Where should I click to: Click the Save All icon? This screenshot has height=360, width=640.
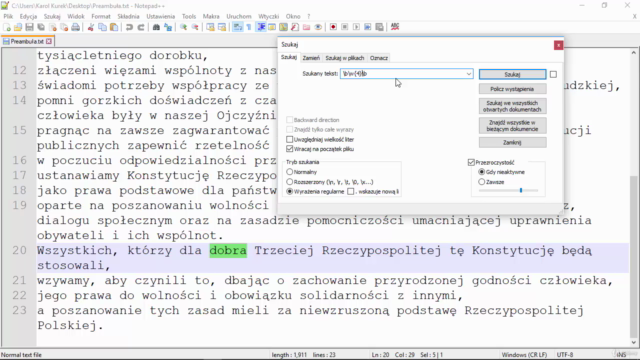coord(41,27)
